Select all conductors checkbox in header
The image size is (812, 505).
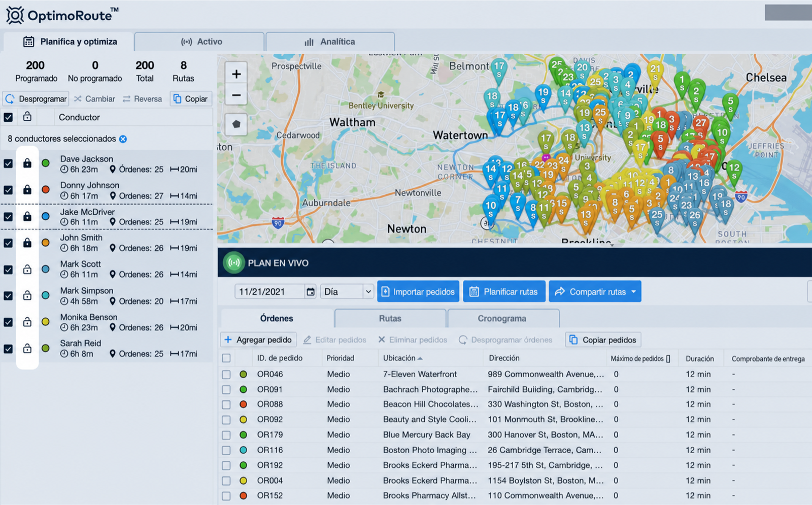[x=8, y=117]
